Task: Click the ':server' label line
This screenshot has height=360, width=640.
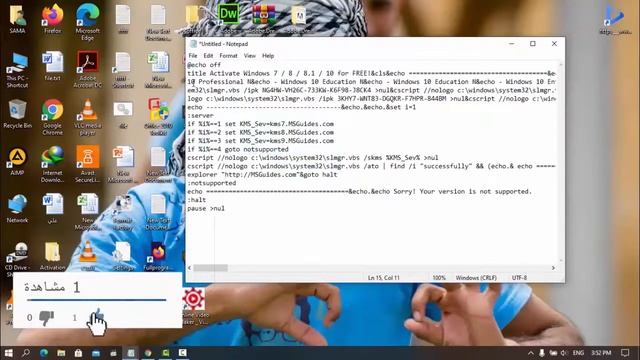Action: tap(200, 116)
